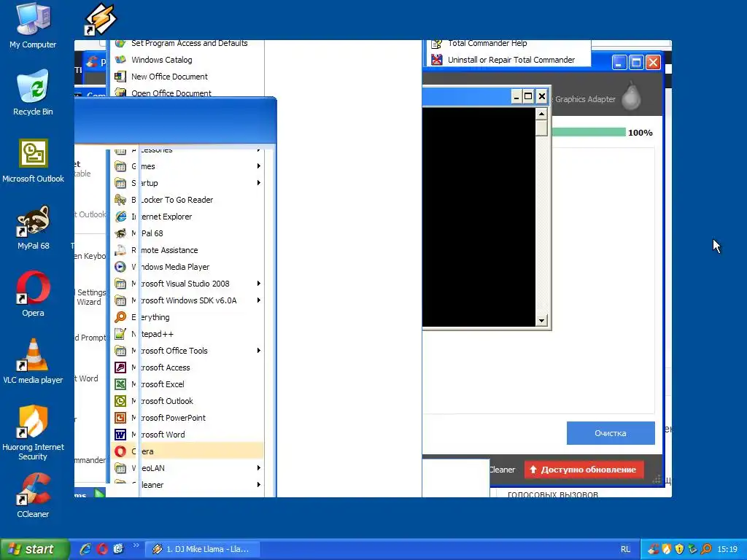Screen dimensions: 747x560
Task: Select Uninstall or Repair Total Commander
Action: coord(508,60)
